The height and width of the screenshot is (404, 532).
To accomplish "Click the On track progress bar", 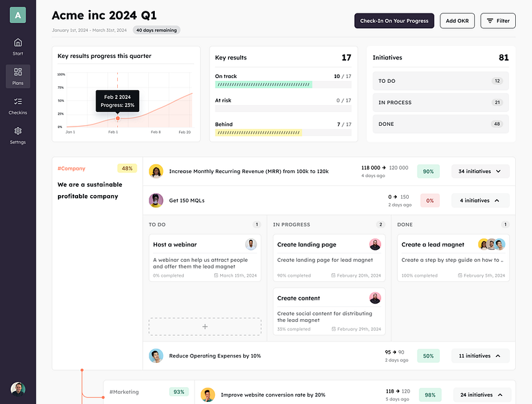I will point(283,84).
